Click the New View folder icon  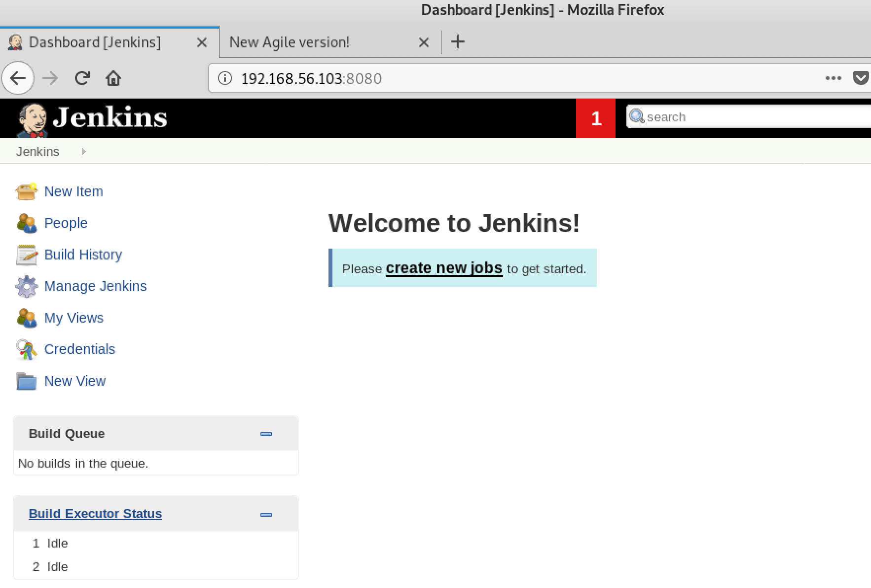26,381
